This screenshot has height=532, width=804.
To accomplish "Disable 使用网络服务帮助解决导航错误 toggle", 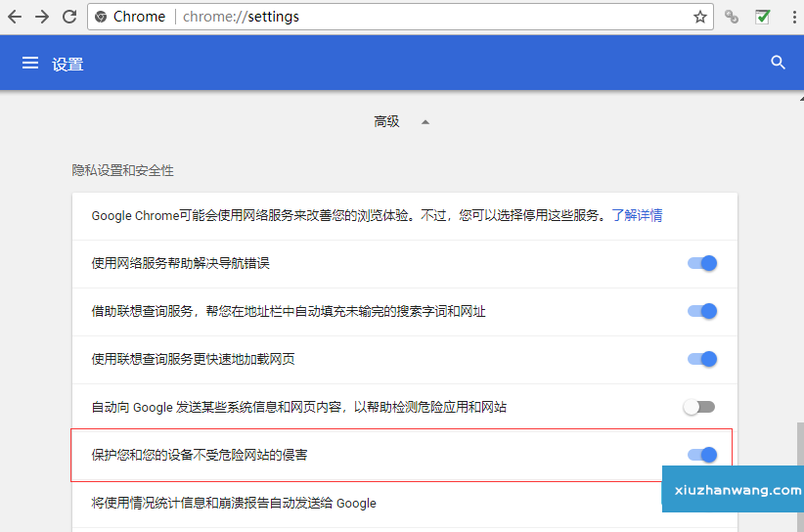I will [x=702, y=263].
